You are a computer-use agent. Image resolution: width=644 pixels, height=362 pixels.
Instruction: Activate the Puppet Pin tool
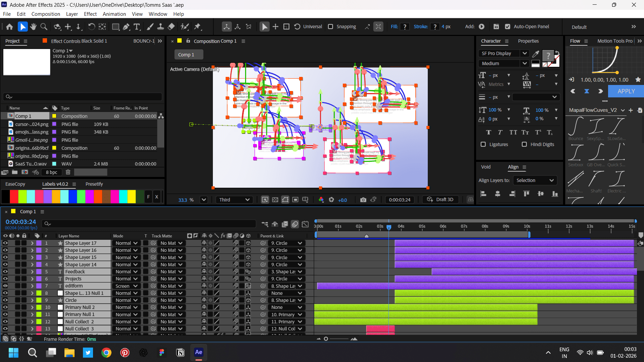pos(197,27)
